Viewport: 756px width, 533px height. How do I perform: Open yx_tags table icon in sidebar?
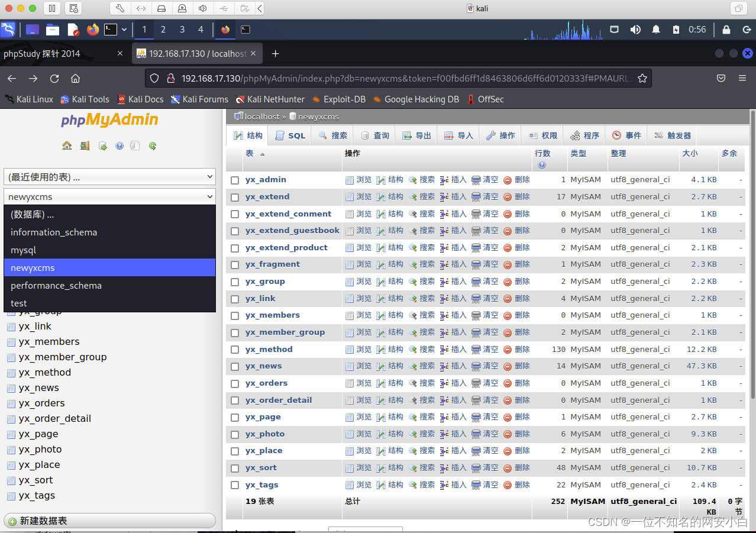point(11,496)
